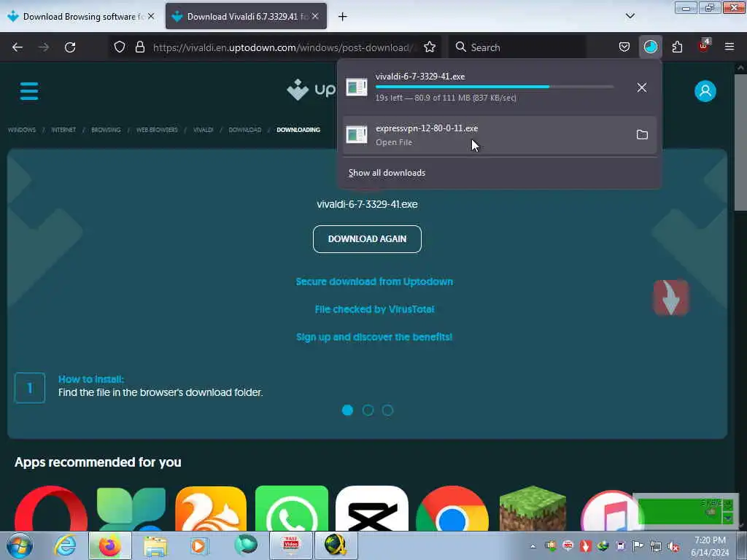Open the Opera app icon
This screenshot has width=747, height=560.
pyautogui.click(x=51, y=508)
